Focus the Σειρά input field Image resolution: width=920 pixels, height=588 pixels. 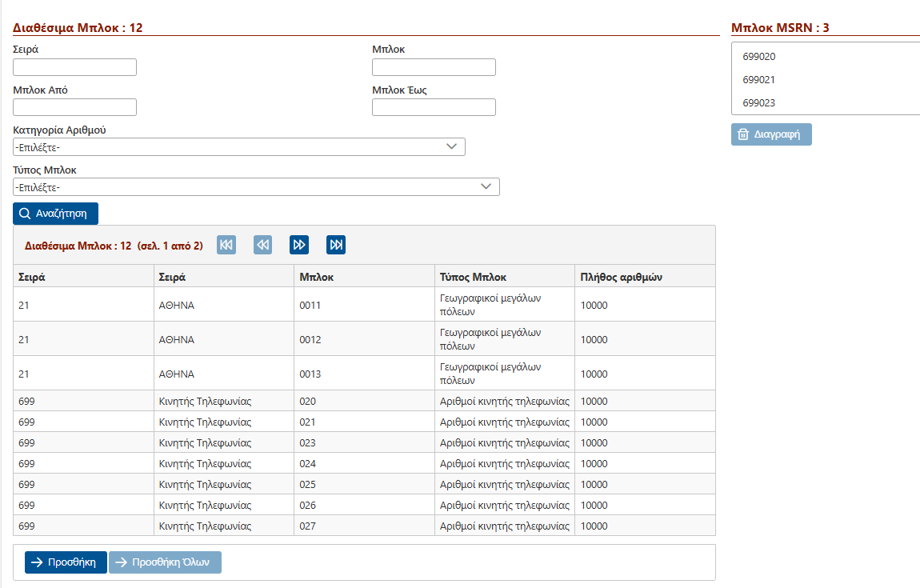point(74,67)
